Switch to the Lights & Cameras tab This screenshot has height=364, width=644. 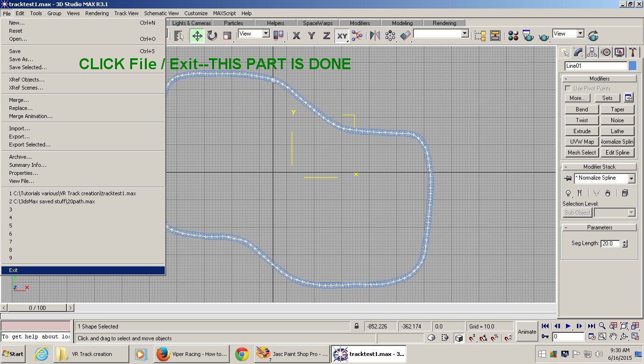point(191,23)
